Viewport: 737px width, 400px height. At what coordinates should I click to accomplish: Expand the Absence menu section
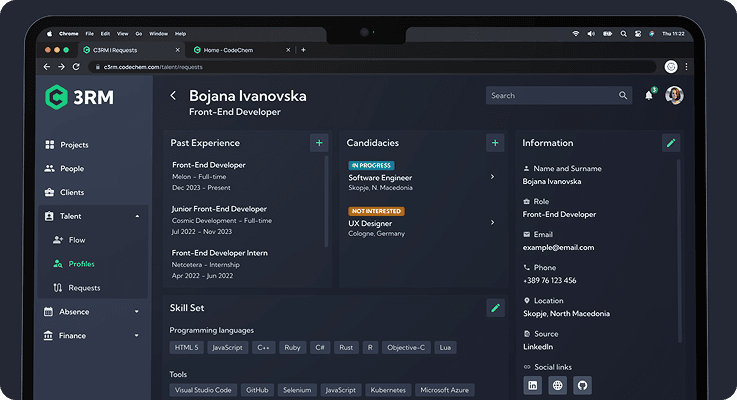[137, 312]
